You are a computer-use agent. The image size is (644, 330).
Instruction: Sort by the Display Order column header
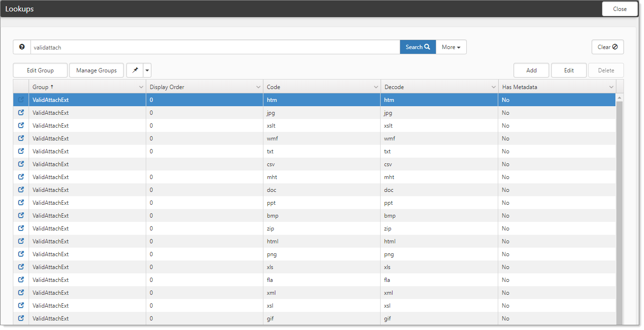167,87
